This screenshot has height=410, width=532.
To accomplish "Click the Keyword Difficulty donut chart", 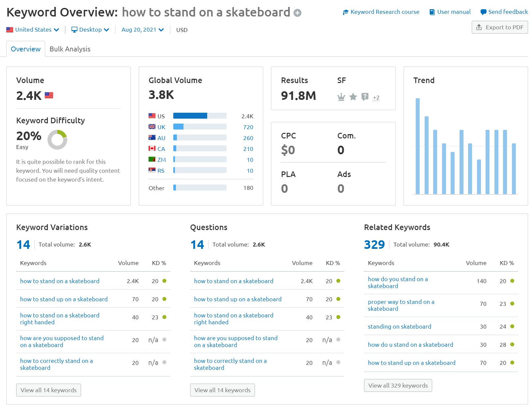I will tap(57, 140).
